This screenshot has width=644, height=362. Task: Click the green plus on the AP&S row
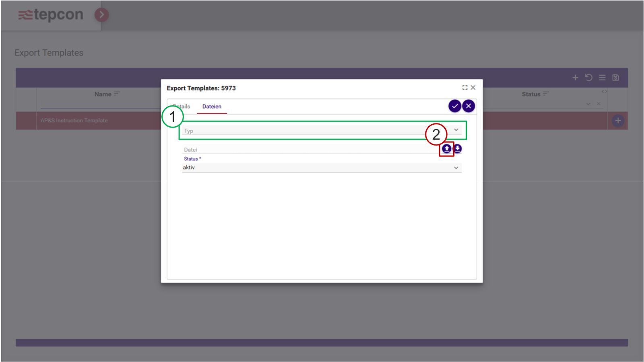618,120
